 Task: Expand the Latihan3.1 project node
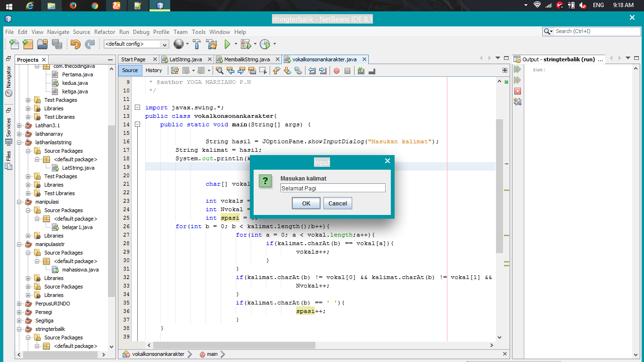19,125
